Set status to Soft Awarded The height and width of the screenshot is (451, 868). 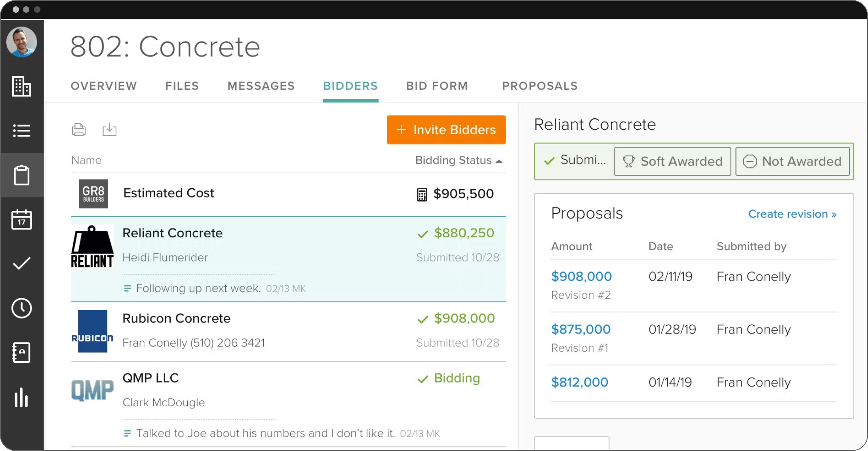pos(672,161)
